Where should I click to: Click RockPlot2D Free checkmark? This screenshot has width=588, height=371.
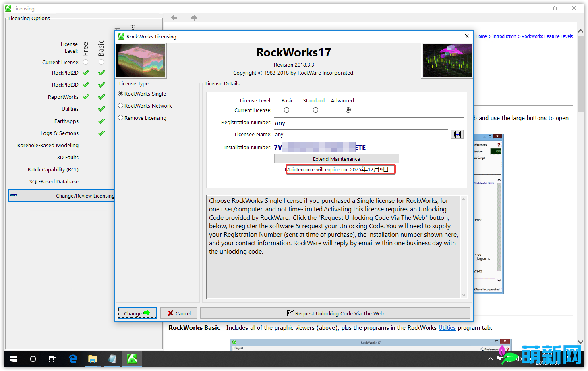tap(86, 73)
